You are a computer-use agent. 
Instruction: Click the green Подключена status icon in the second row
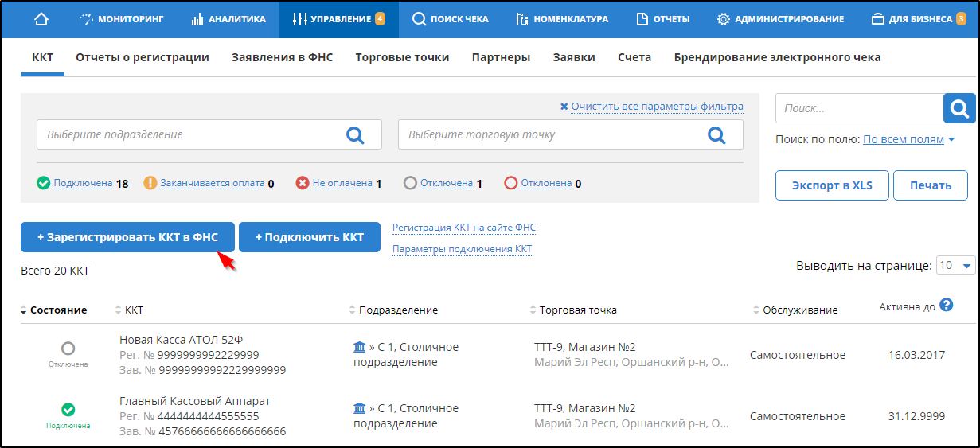coord(68,410)
